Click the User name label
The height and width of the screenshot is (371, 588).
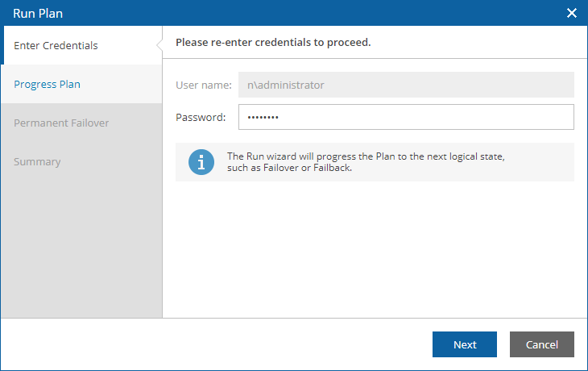[x=204, y=85]
